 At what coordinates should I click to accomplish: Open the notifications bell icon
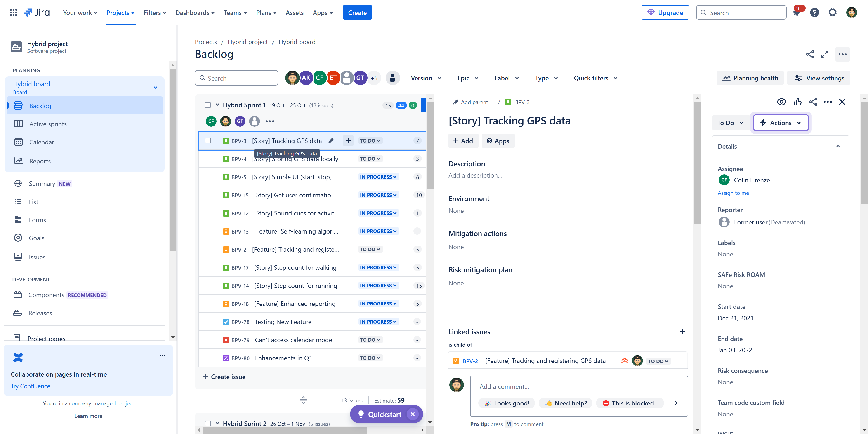click(x=797, y=13)
